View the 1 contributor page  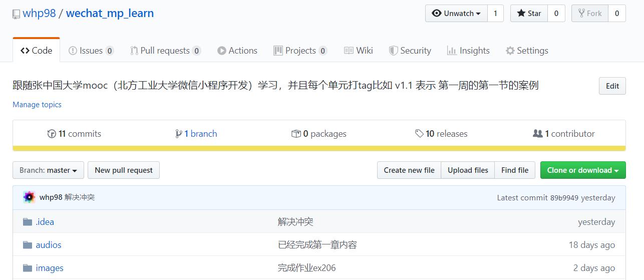tap(564, 134)
